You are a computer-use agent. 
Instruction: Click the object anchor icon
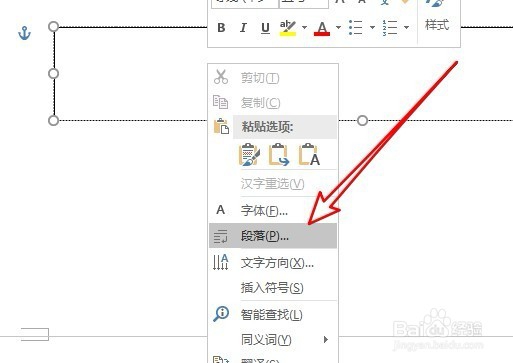[x=24, y=33]
